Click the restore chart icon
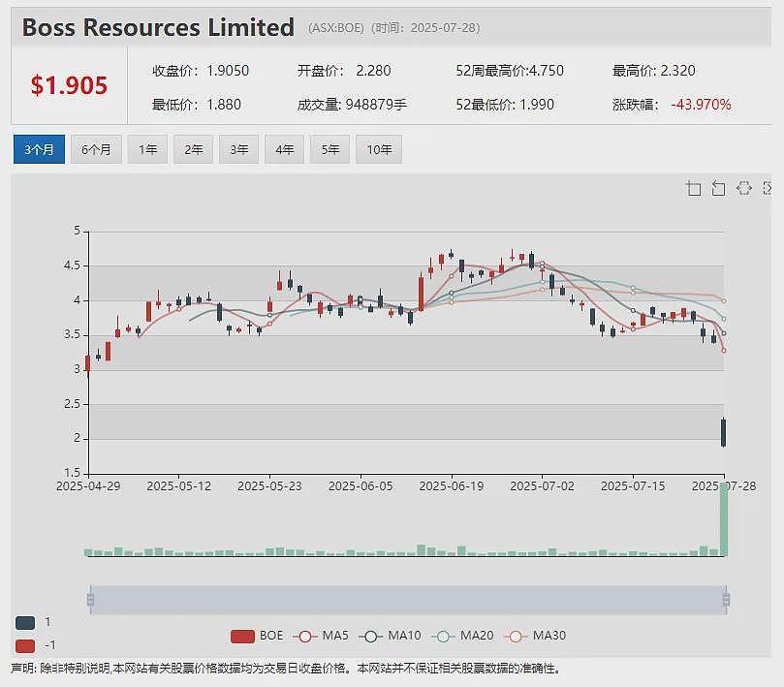The height and width of the screenshot is (687, 784). click(x=744, y=188)
